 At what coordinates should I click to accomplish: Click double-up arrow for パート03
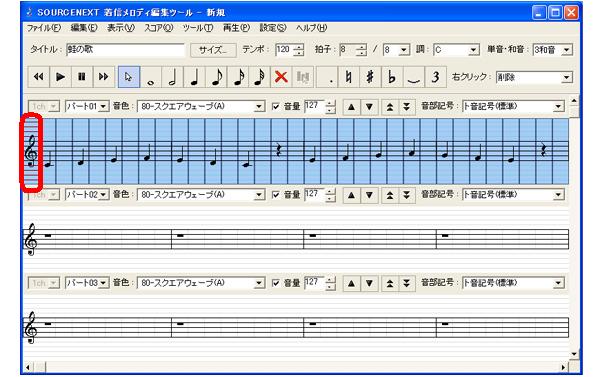coord(390,283)
